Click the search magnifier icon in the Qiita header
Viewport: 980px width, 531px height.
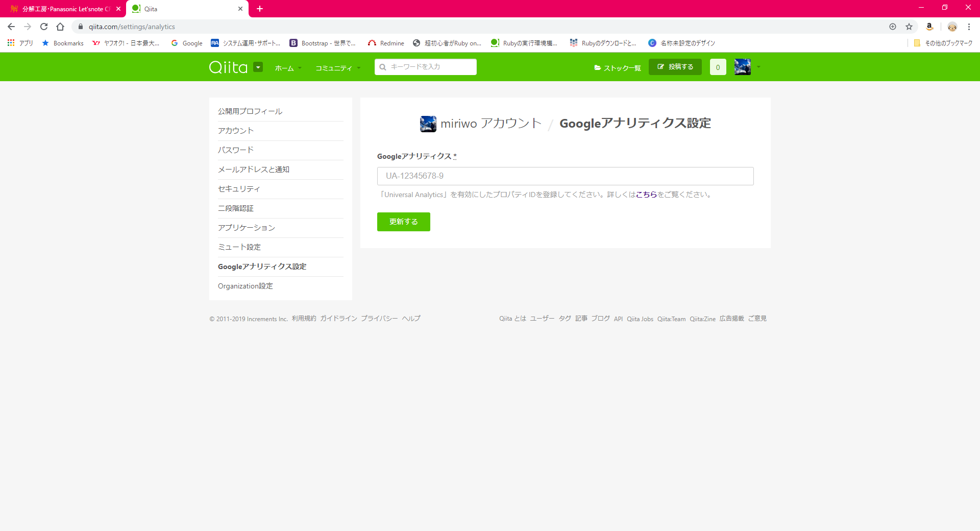coord(383,67)
